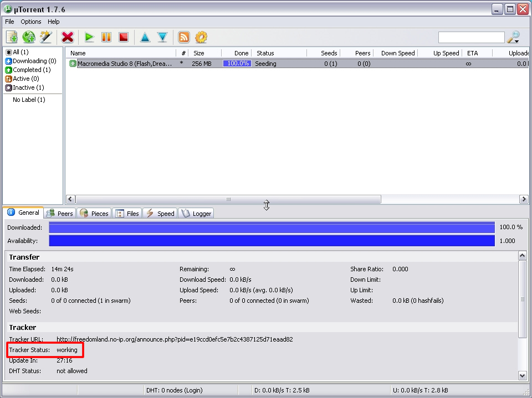The width and height of the screenshot is (532, 398).
Task: Open the search engine dropdown magnifier
Action: [514, 37]
